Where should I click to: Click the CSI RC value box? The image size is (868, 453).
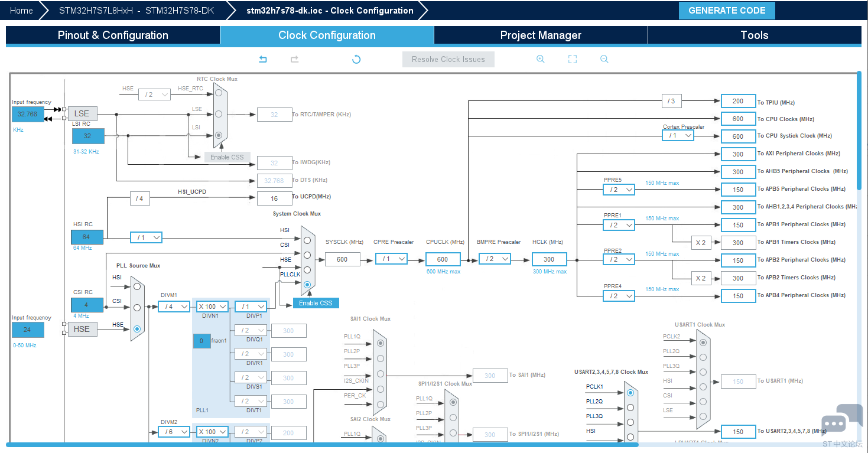(87, 305)
